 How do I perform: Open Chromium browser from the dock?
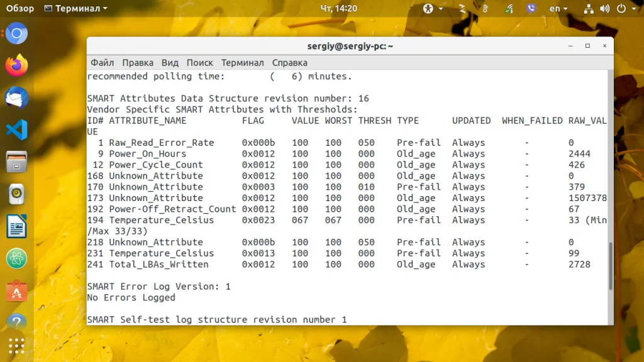[x=16, y=34]
